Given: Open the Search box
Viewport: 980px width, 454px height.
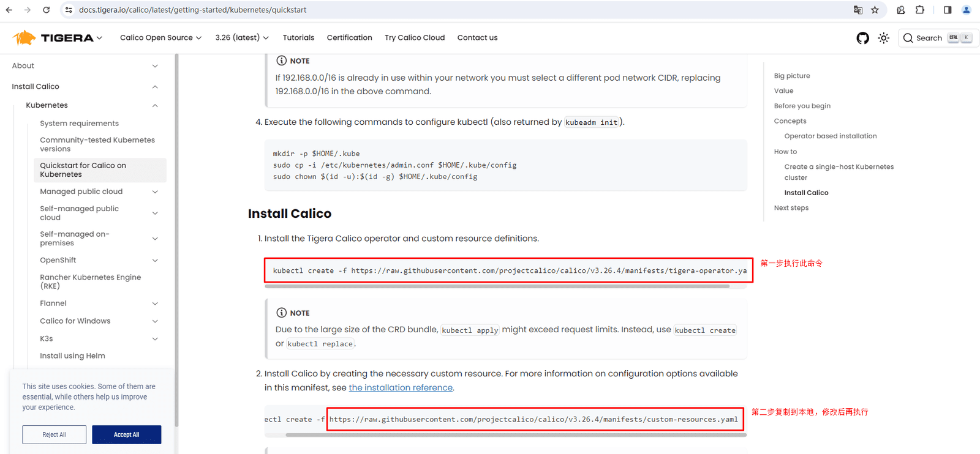Looking at the screenshot, I should tap(938, 38).
